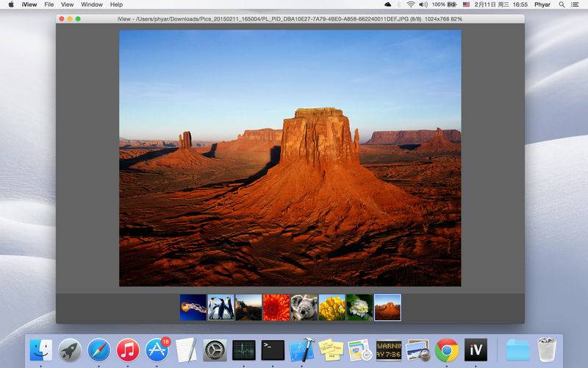Open the Apple menu

(11, 4)
